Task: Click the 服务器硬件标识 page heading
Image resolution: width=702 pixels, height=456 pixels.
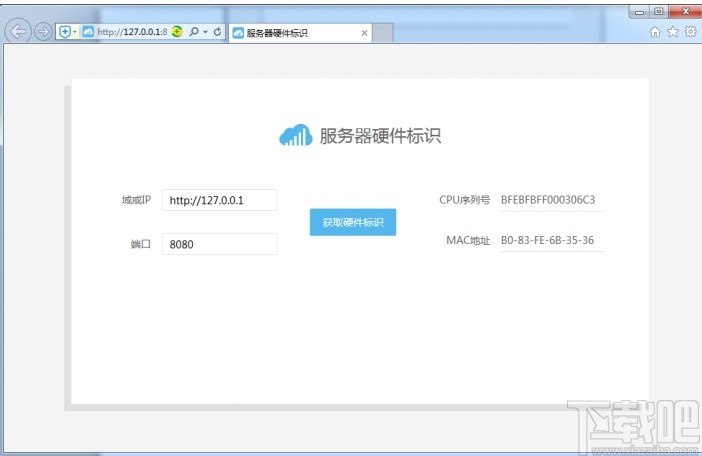Action: coord(380,136)
